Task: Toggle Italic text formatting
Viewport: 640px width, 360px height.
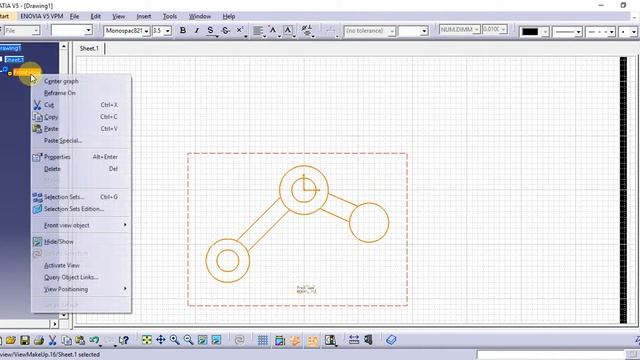Action: coord(197,30)
